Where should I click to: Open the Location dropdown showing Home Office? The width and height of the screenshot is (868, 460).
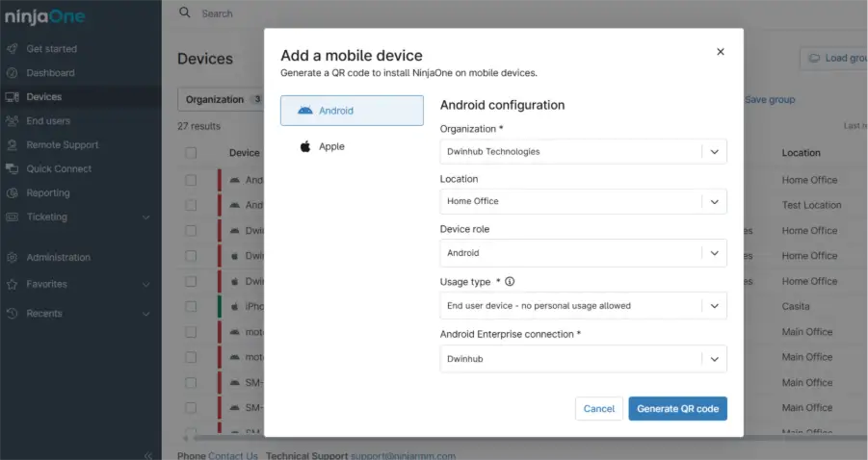(583, 201)
